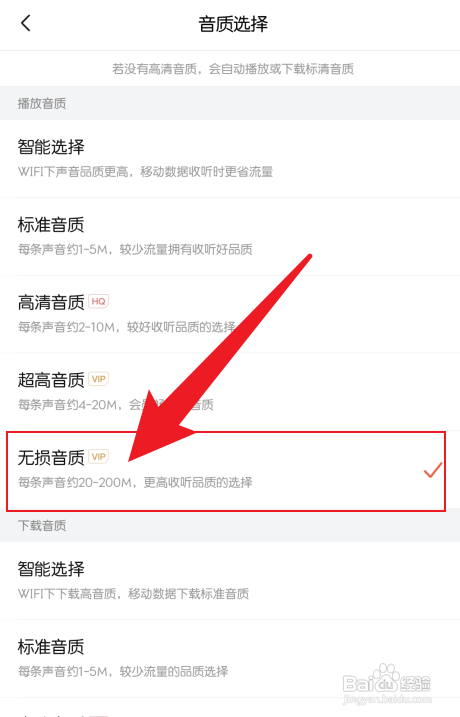The height and width of the screenshot is (717, 460).
Task: Click the VIP badge beside 无损音质
Action: [x=98, y=457]
